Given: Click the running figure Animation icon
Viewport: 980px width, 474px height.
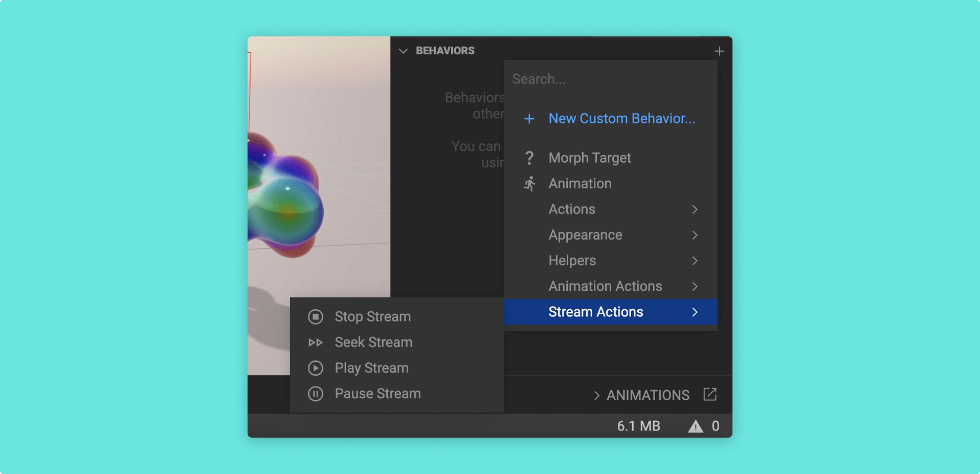Looking at the screenshot, I should 529,184.
